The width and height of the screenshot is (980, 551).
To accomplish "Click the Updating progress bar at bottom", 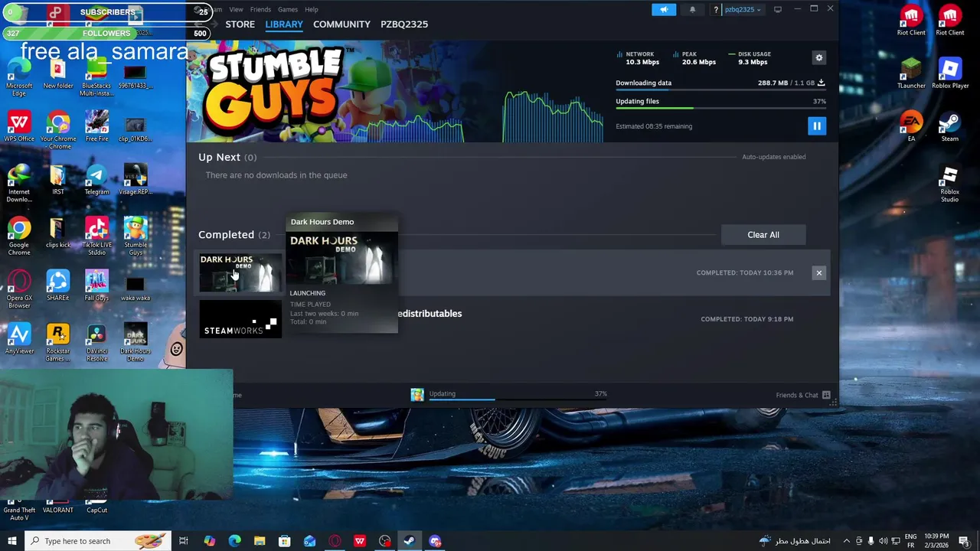I will point(518,399).
